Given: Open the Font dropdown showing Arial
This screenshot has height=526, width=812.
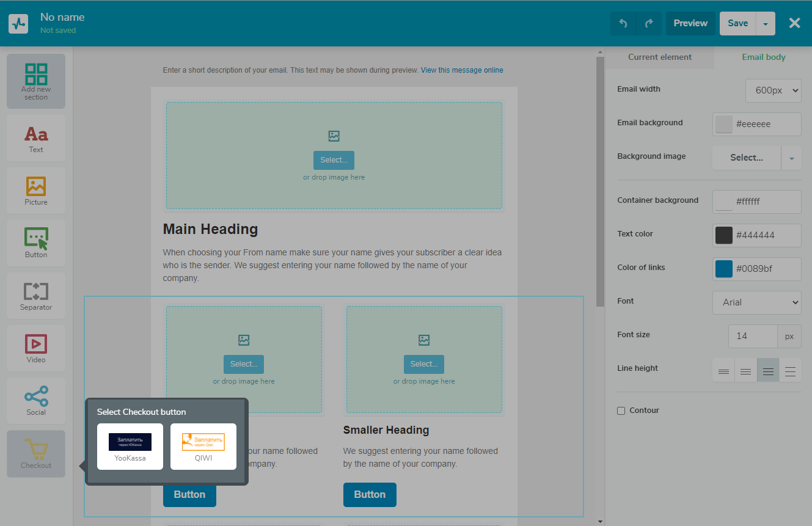Looking at the screenshot, I should coord(756,302).
